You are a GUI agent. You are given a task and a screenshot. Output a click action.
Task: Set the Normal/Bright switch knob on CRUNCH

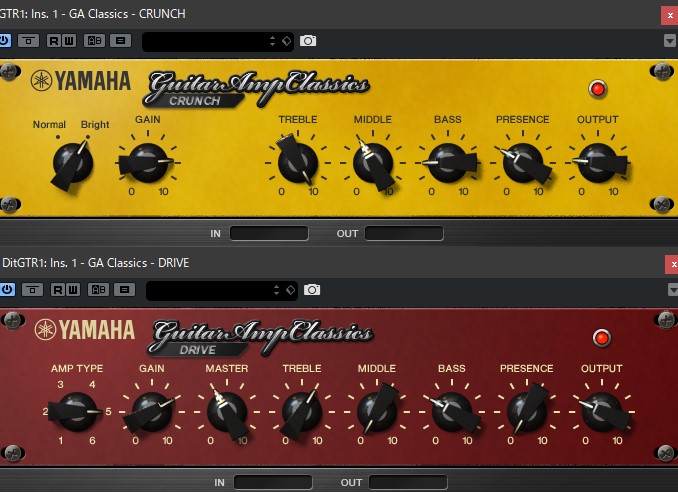tap(73, 164)
